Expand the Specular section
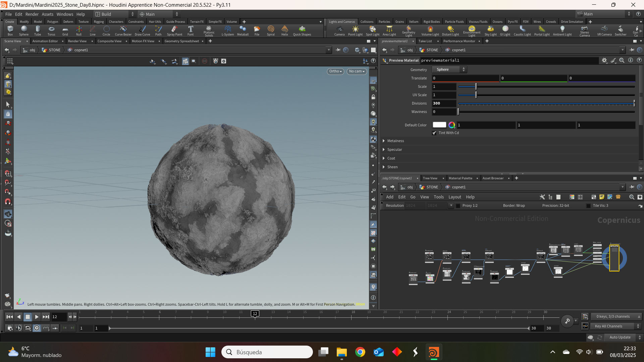The image size is (644, 362). point(394,149)
